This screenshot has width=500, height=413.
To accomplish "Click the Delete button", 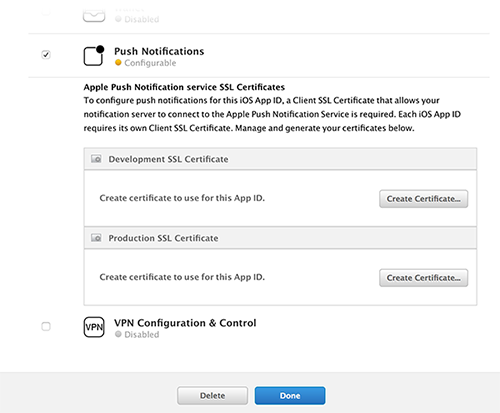I will (x=212, y=396).
